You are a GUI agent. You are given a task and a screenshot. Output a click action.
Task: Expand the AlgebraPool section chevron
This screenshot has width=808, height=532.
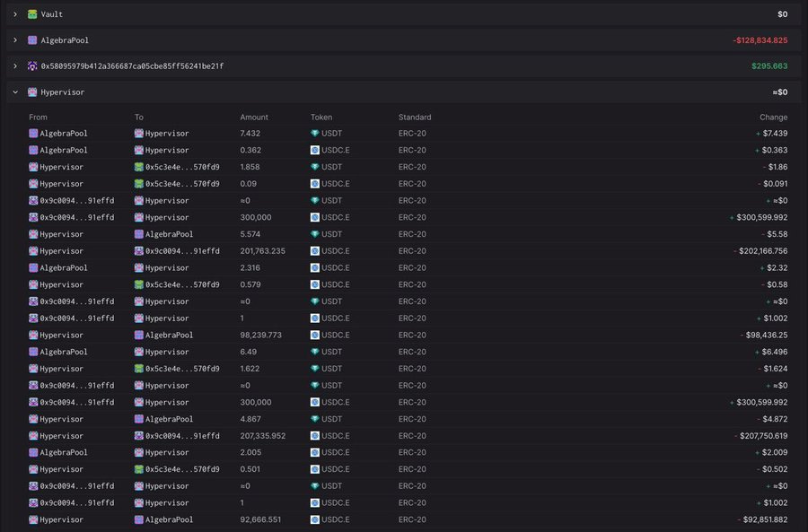(15, 40)
